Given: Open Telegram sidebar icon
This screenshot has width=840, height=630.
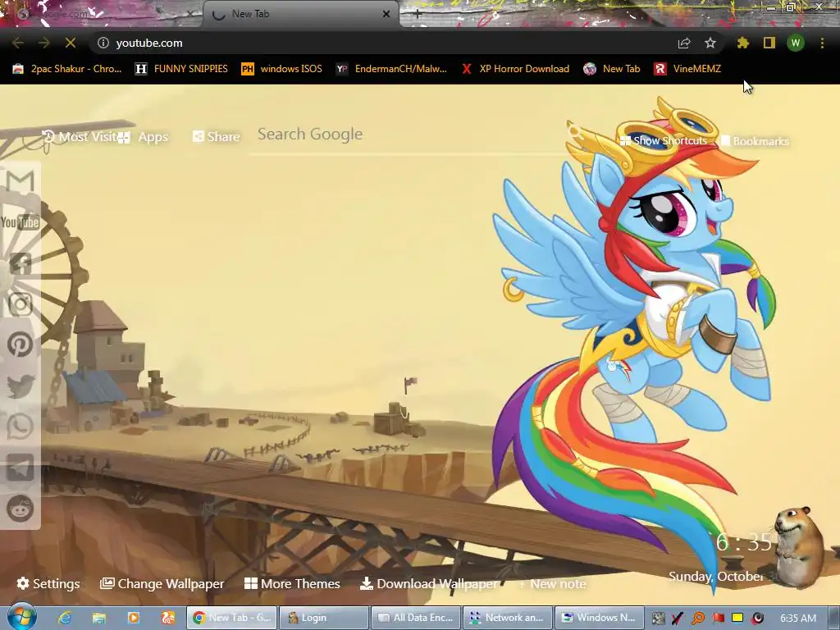Looking at the screenshot, I should (x=21, y=468).
